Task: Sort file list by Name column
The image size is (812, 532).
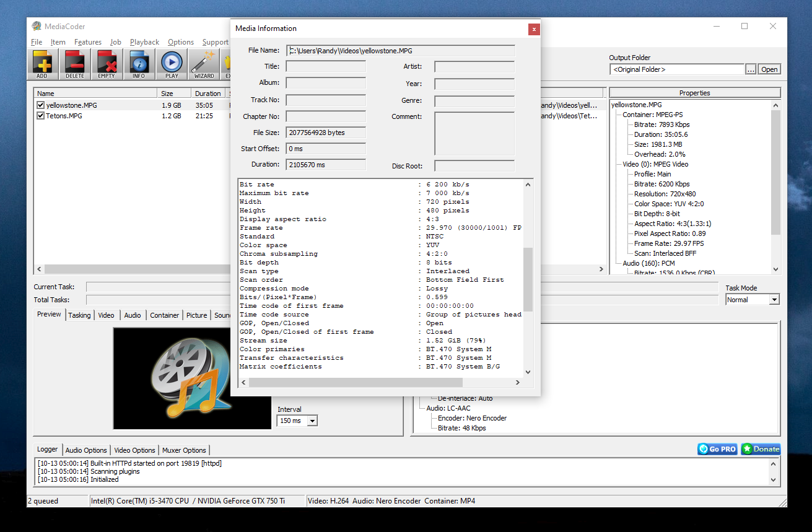Action: (95, 94)
